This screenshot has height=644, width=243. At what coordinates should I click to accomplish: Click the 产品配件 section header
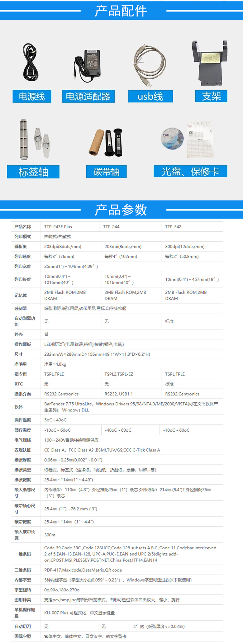coord(121,11)
